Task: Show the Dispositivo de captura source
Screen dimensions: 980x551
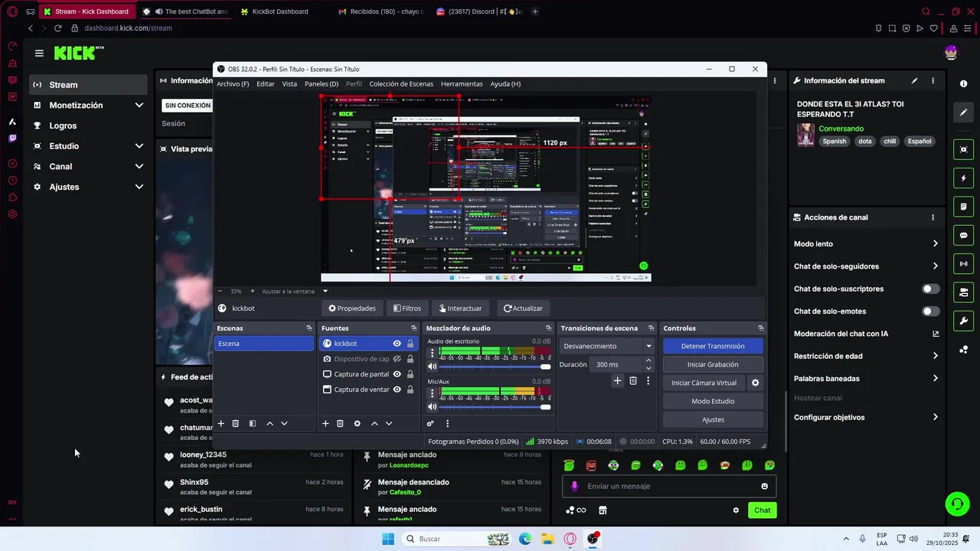Action: (397, 359)
